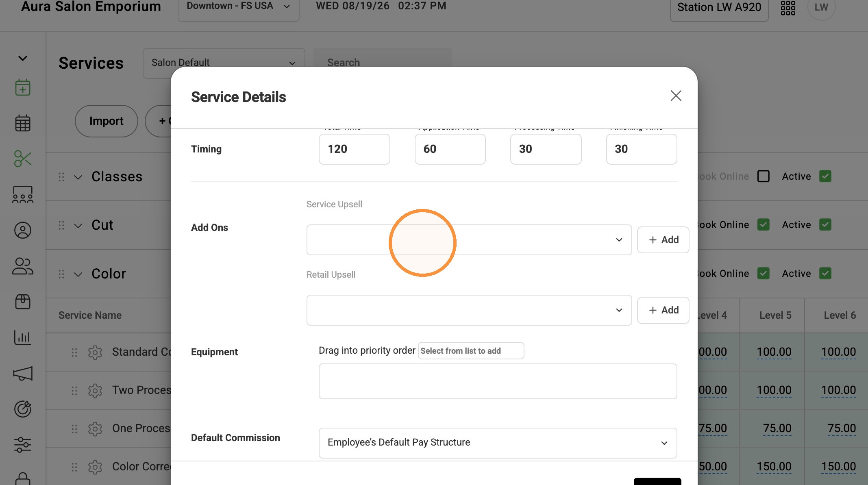Open settings gear for Color Correction row
The height and width of the screenshot is (485, 868).
(95, 467)
